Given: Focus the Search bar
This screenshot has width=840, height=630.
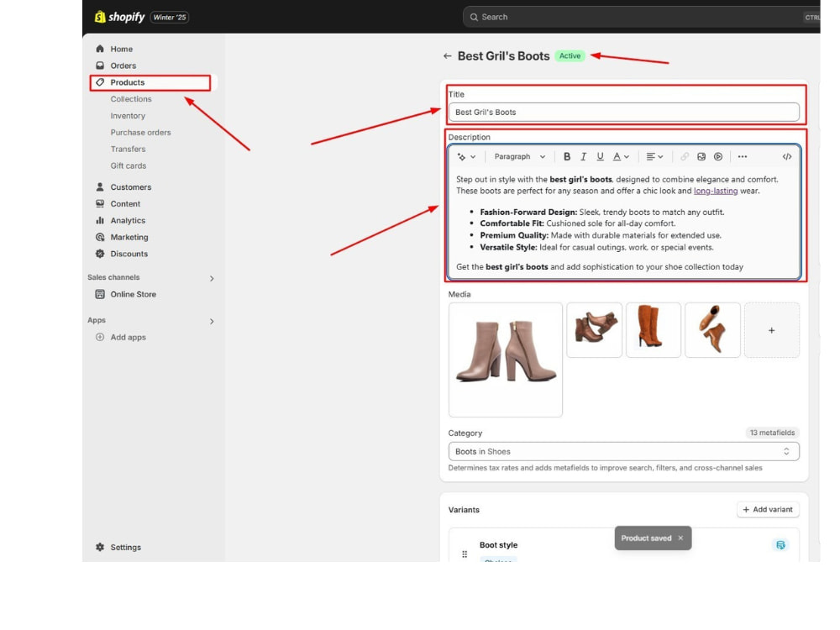Looking at the screenshot, I should pos(641,17).
